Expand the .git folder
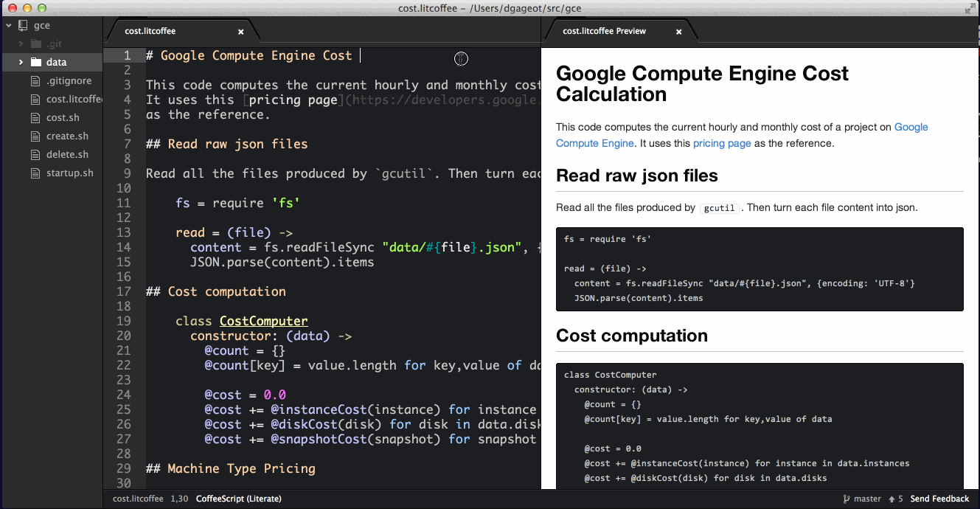The image size is (980, 509). [x=21, y=44]
